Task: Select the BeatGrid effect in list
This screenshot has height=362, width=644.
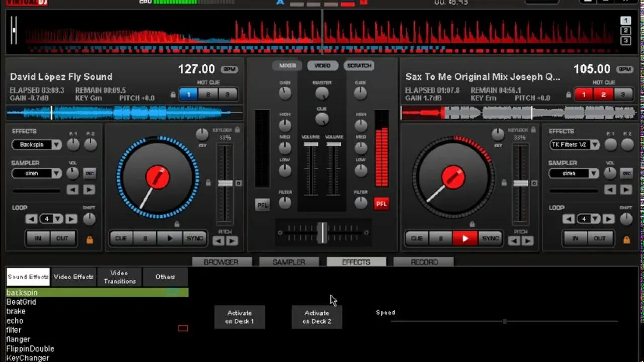Action: click(x=21, y=302)
